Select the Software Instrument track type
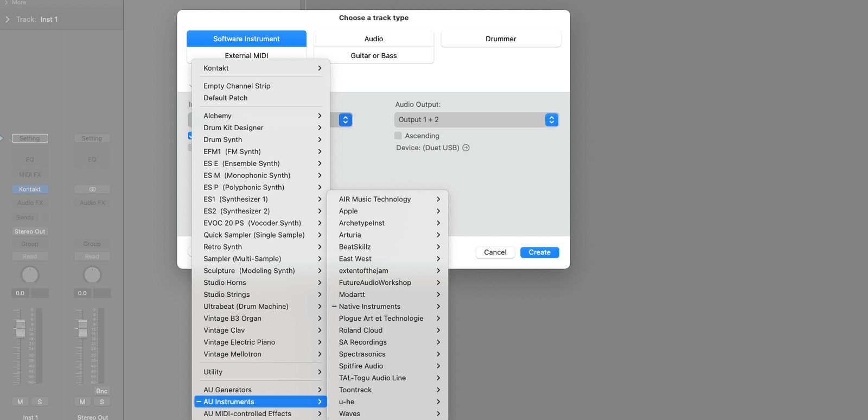 pyautogui.click(x=246, y=39)
